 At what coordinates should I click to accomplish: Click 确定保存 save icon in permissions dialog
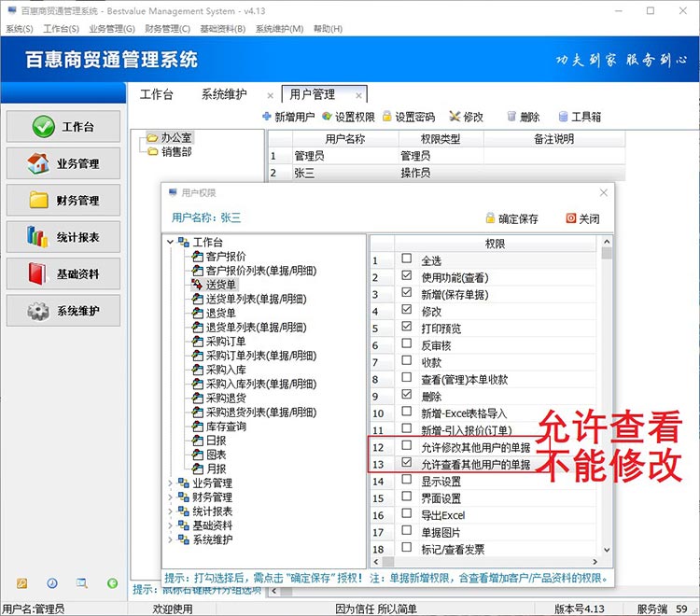pyautogui.click(x=490, y=218)
